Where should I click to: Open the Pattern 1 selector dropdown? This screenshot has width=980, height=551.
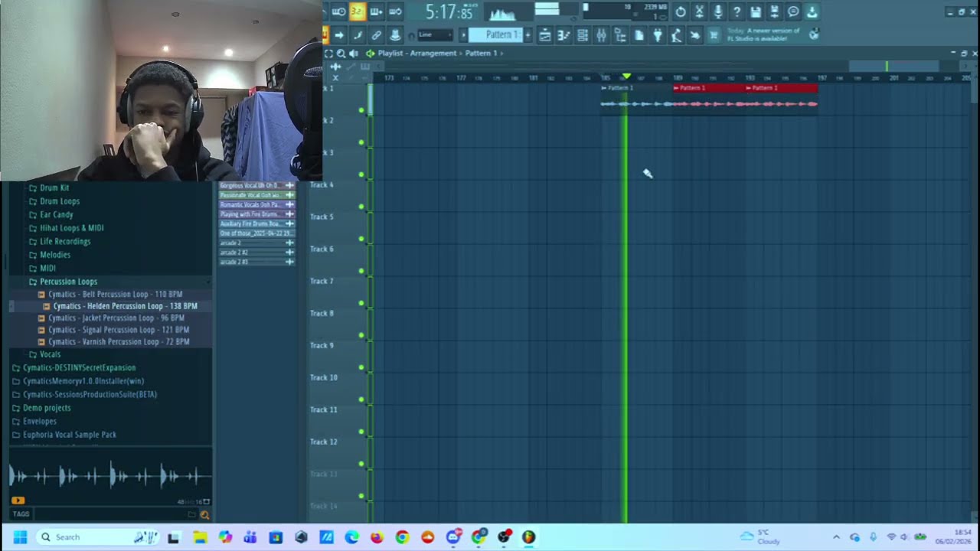[495, 35]
